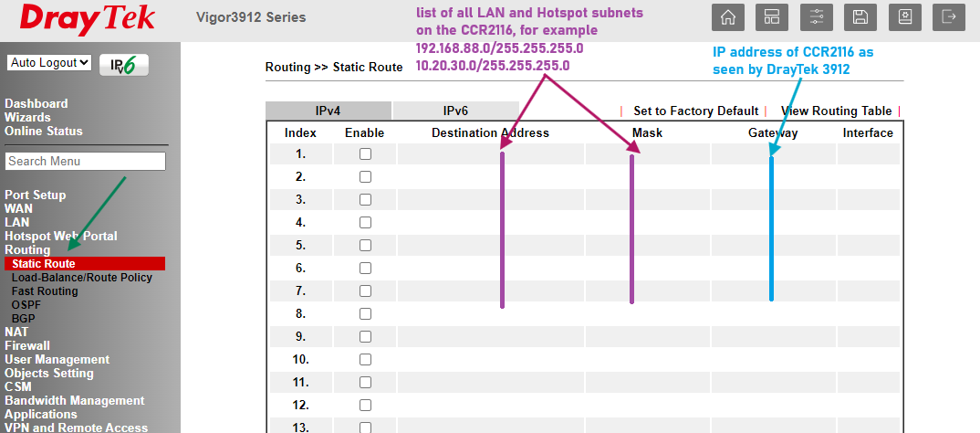Open the CSM menu
The image size is (980, 433).
[18, 387]
